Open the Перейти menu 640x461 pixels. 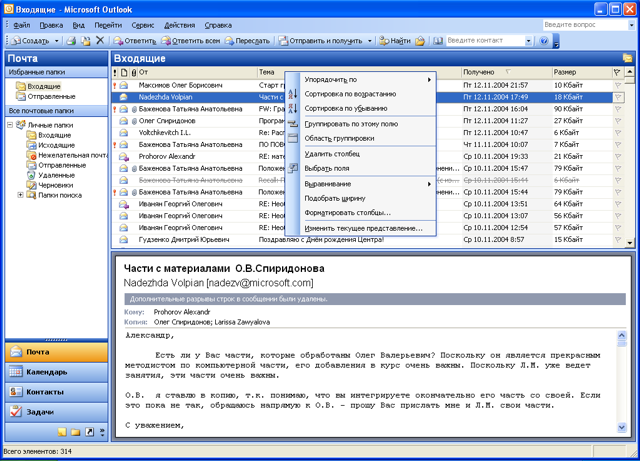[x=108, y=25]
